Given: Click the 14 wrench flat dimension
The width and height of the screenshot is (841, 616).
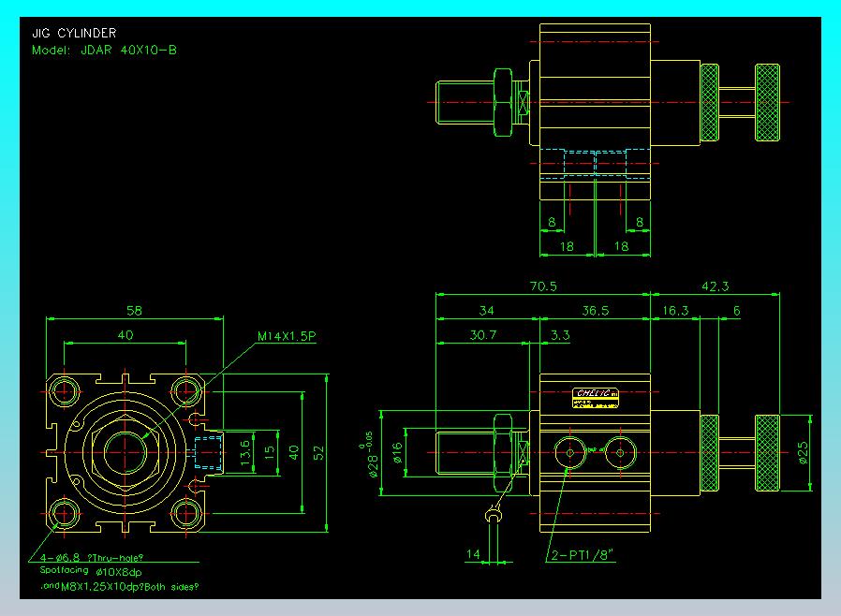Looking at the screenshot, I should pyautogui.click(x=473, y=554).
